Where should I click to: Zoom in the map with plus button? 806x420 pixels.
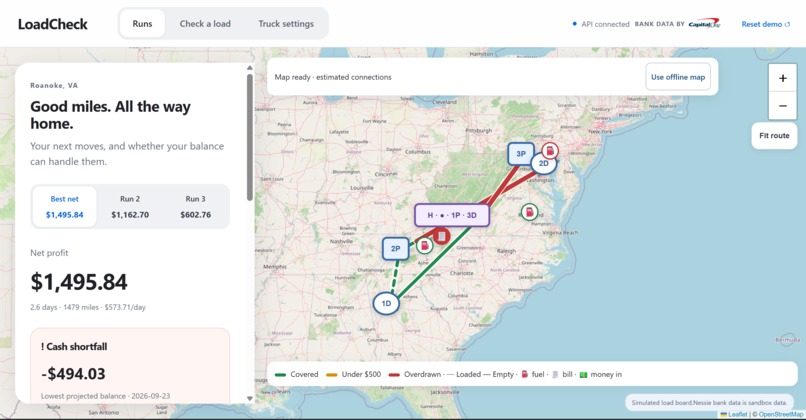(782, 78)
